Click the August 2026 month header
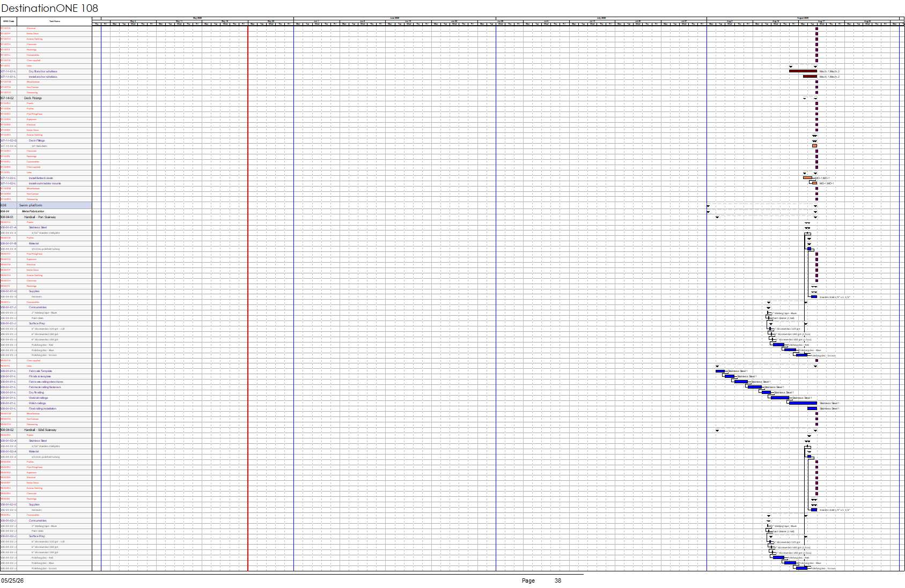 pos(803,18)
